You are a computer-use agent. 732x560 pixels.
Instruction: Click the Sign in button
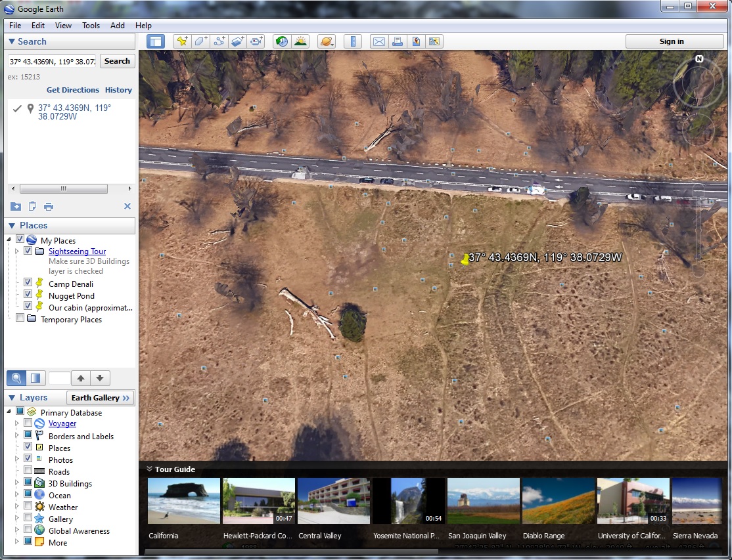pos(675,41)
